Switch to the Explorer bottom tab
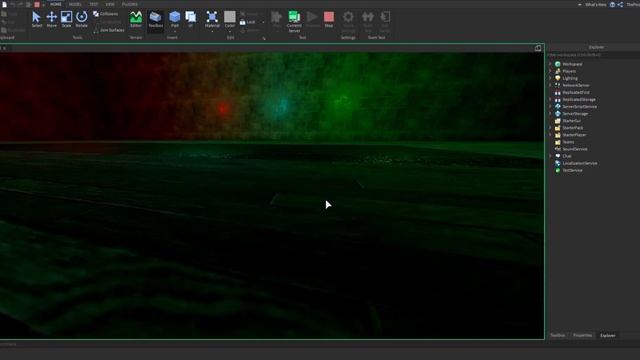Viewport: 640px width, 360px height. [x=607, y=335]
